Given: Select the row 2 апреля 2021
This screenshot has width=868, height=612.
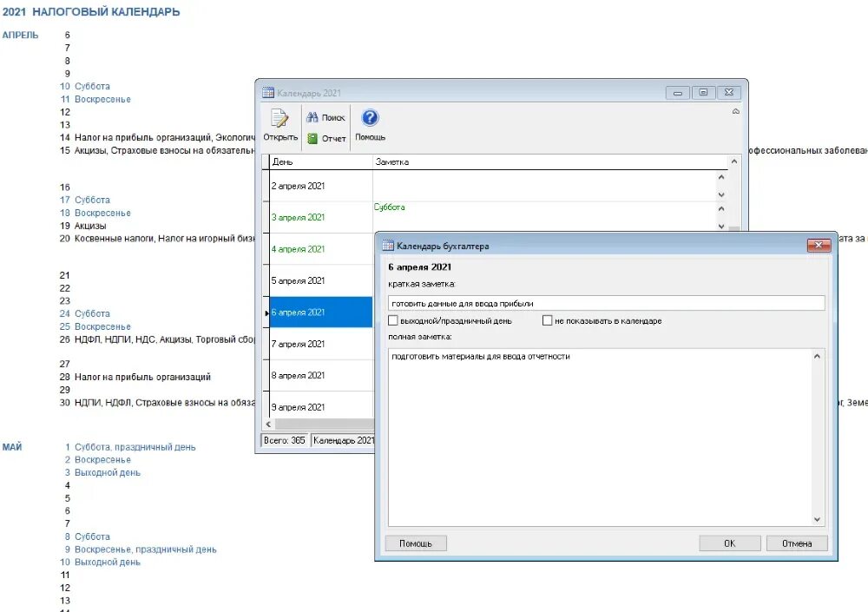Looking at the screenshot, I should 321,186.
